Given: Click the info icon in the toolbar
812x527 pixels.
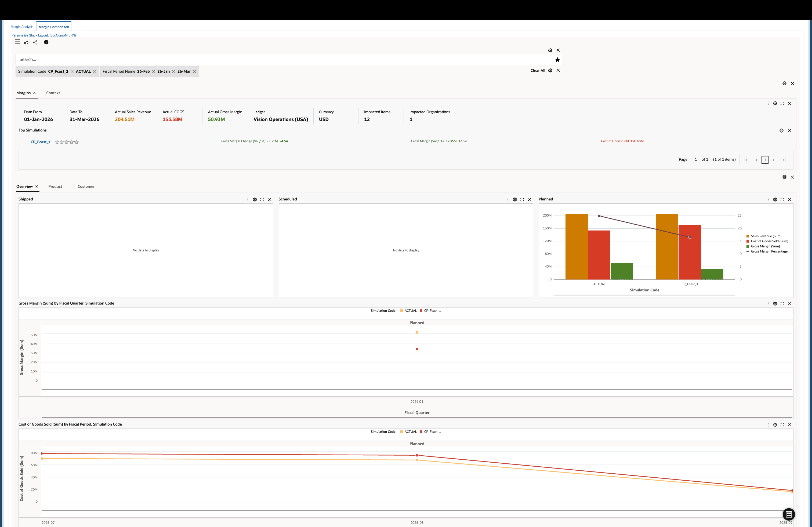Looking at the screenshot, I should tap(46, 42).
